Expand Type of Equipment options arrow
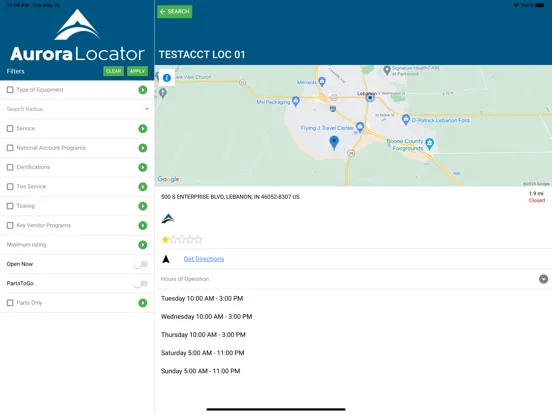The height and width of the screenshot is (414, 552). (x=143, y=90)
